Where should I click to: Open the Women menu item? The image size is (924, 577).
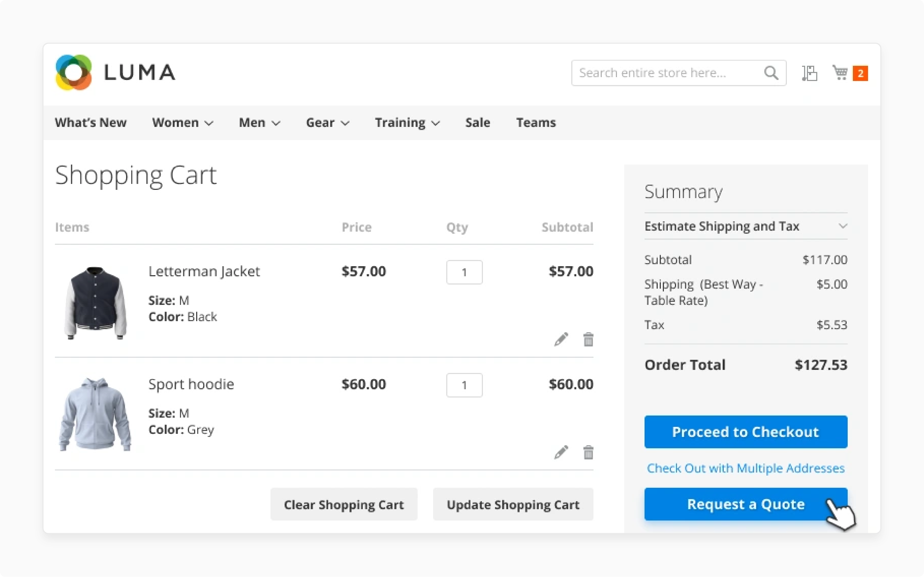175,123
